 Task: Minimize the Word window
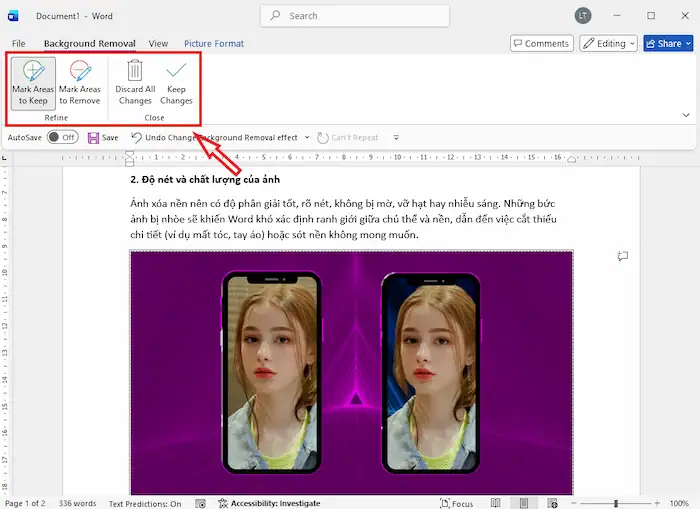(x=617, y=16)
